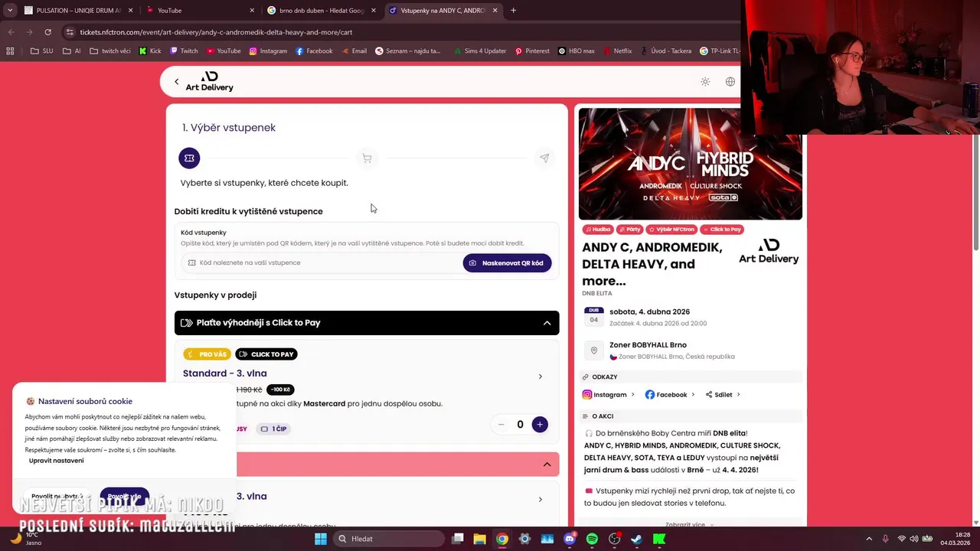This screenshot has height=551, width=980.
Task: Open the Instagram bookmark
Action: 268,51
